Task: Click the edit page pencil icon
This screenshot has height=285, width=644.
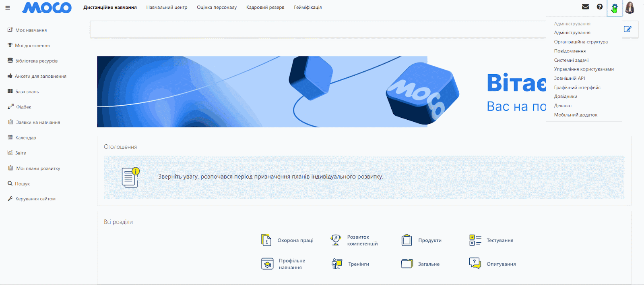Action: pyautogui.click(x=627, y=29)
